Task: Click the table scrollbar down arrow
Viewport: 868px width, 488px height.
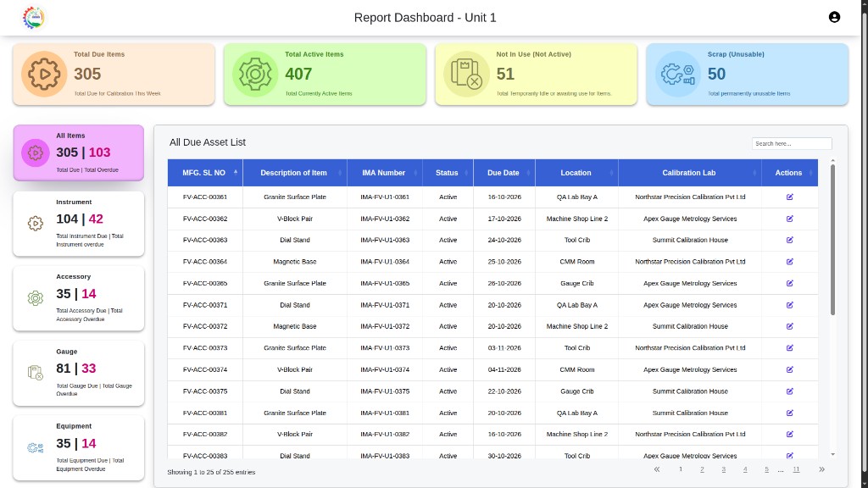Action: pos(832,454)
